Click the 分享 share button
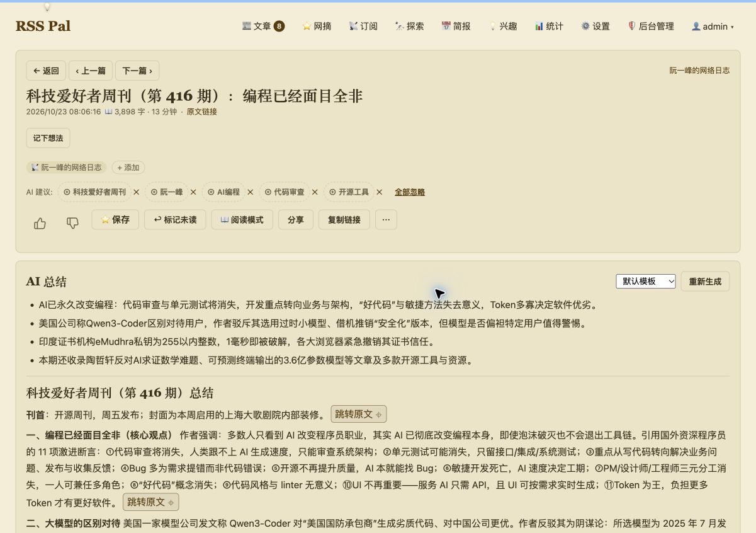The height and width of the screenshot is (533, 756). 295,220
